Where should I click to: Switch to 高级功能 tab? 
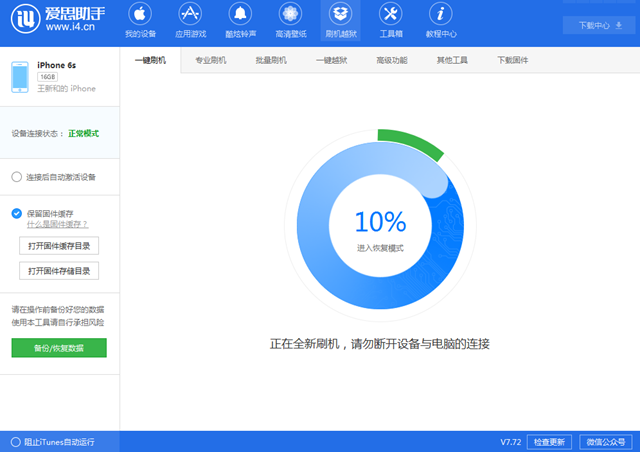(391, 61)
